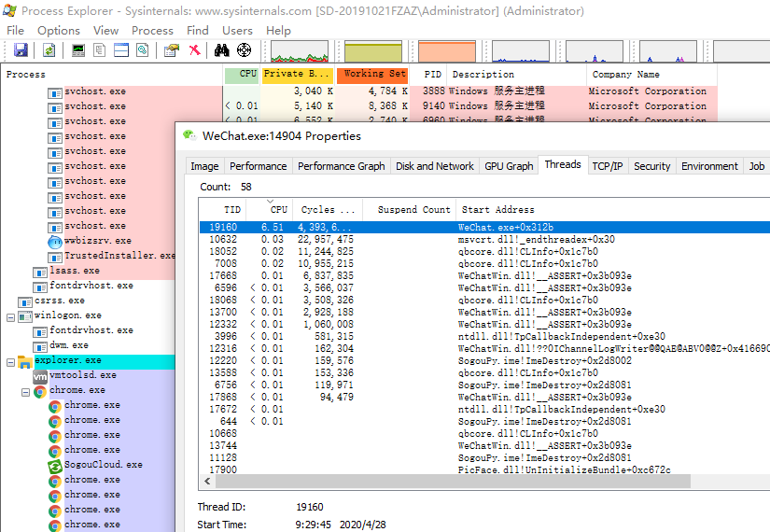The height and width of the screenshot is (532, 770).
Task: Click the crosshair Find Window's Process icon
Action: [245, 50]
